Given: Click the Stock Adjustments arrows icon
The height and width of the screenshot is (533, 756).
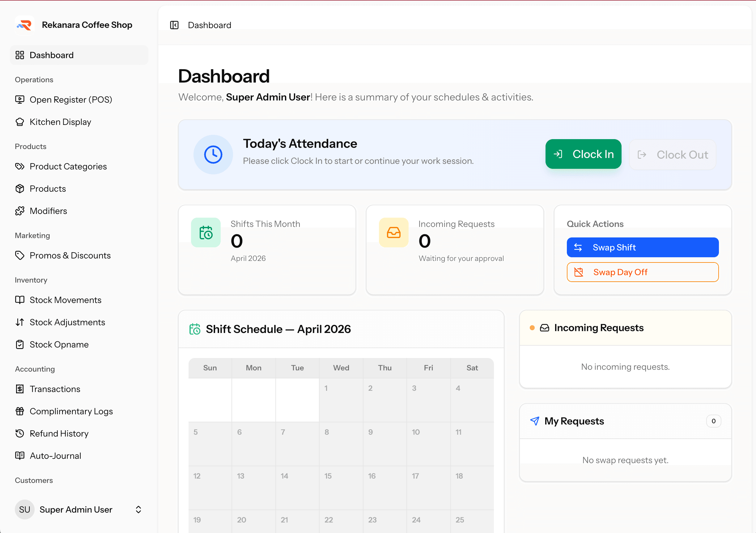Looking at the screenshot, I should click(x=20, y=322).
